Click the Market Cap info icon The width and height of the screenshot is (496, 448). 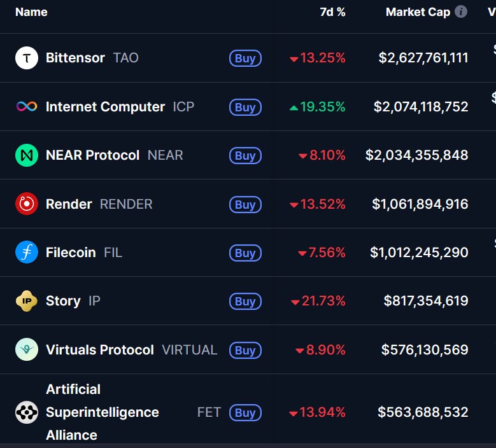coord(461,12)
